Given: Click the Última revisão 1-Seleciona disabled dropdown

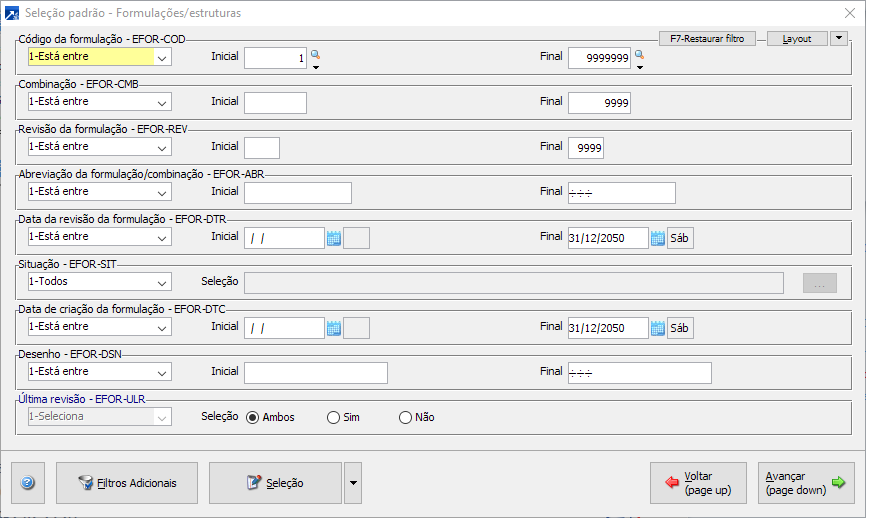Looking at the screenshot, I should pyautogui.click(x=100, y=417).
